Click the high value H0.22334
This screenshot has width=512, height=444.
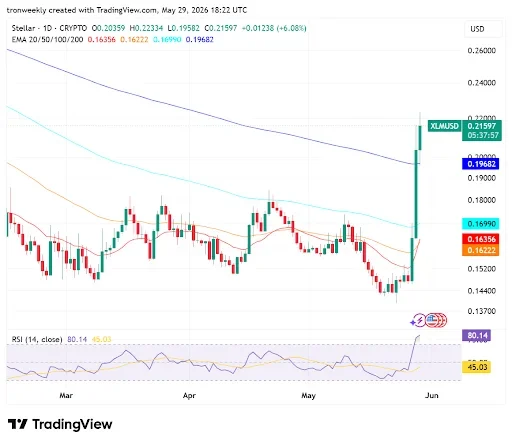pyautogui.click(x=146, y=28)
